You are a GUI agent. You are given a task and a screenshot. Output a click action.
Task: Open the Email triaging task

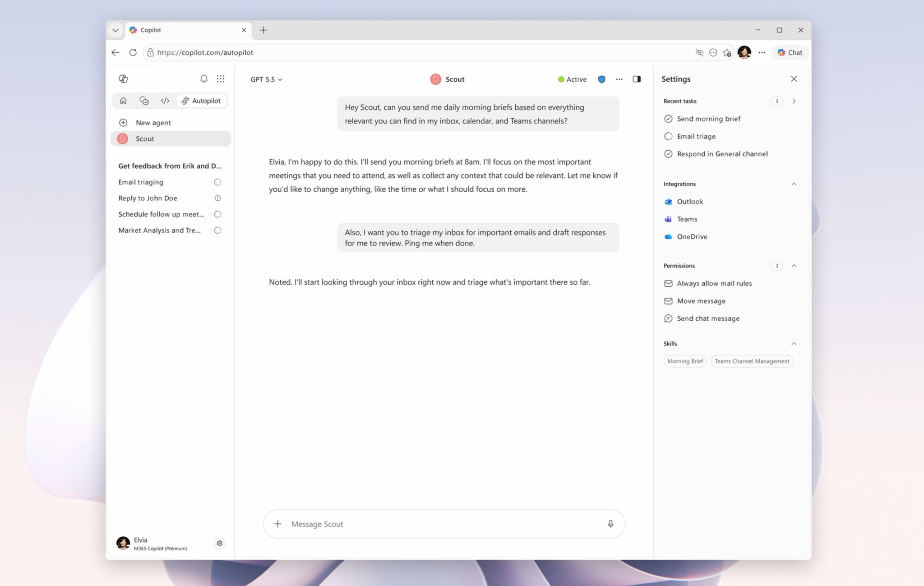141,182
